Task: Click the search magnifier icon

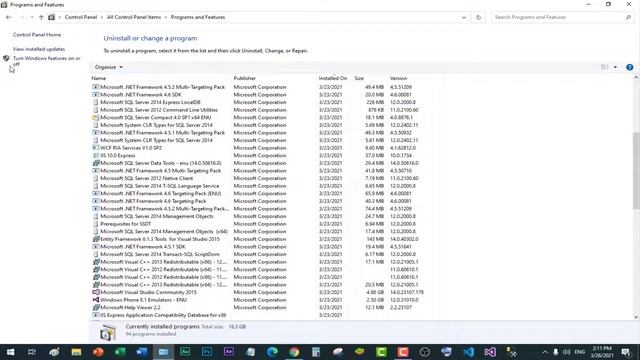Action: point(628,17)
